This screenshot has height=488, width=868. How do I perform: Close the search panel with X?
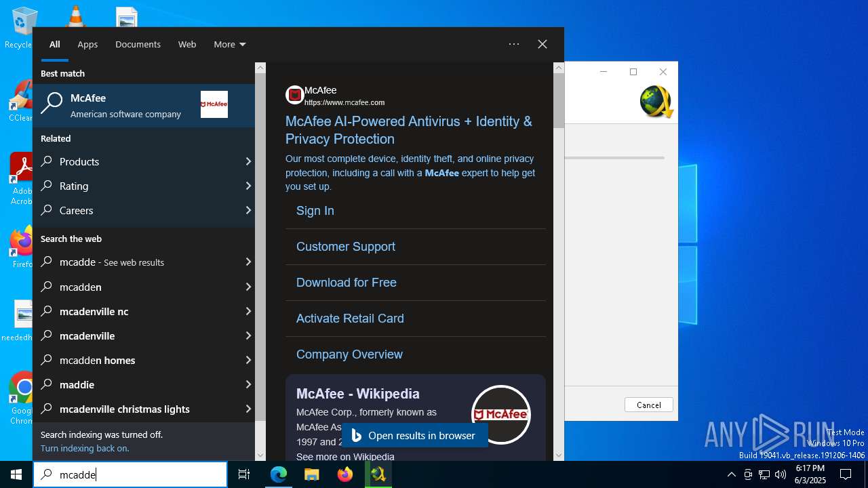pos(542,44)
